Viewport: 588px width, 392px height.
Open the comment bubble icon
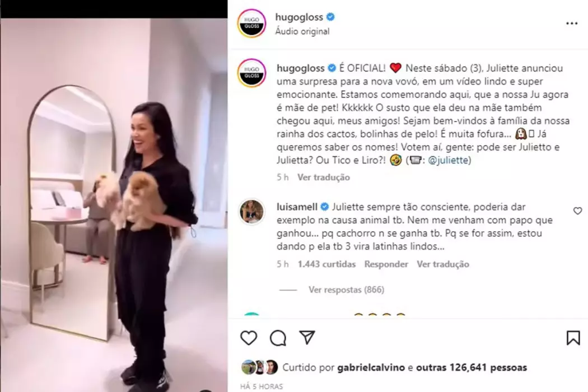coord(278,338)
